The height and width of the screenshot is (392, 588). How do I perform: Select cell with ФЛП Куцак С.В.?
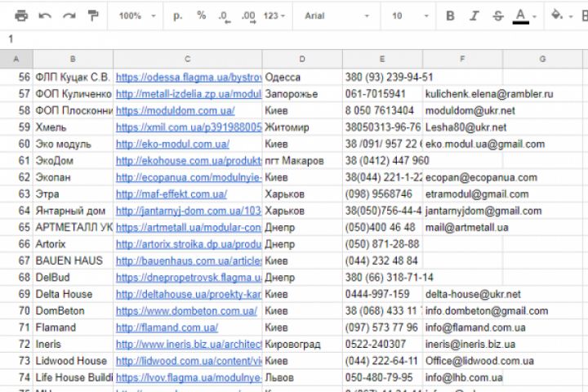[x=73, y=77]
